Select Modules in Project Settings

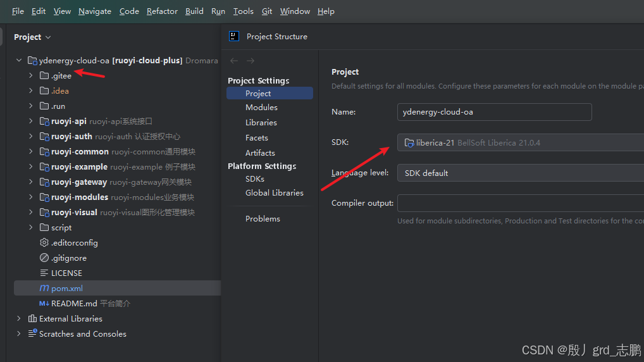coord(262,107)
